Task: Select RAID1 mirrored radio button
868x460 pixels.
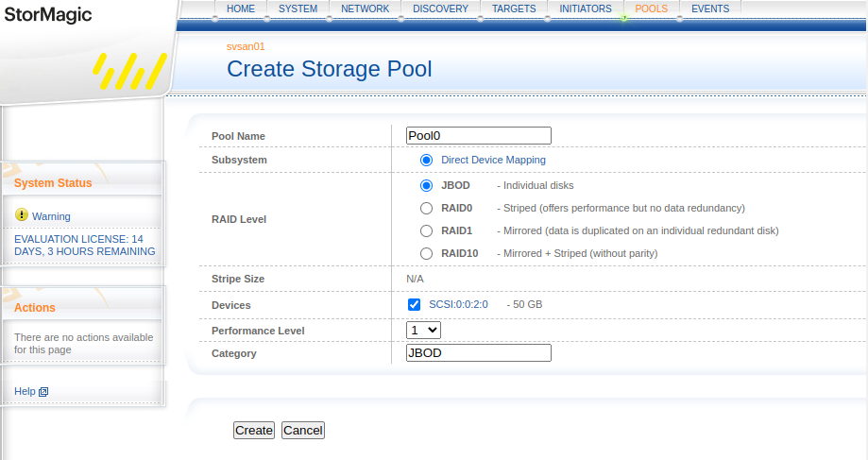Action: pyautogui.click(x=426, y=230)
